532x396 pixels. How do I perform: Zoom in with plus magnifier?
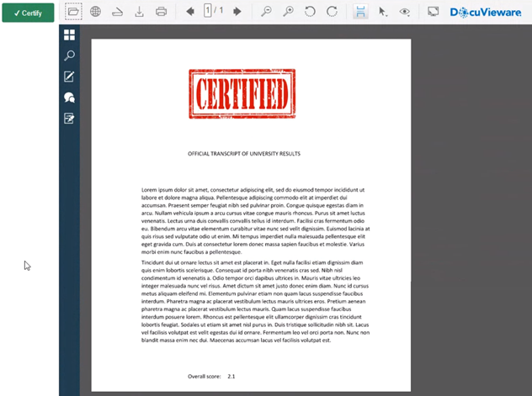click(288, 12)
